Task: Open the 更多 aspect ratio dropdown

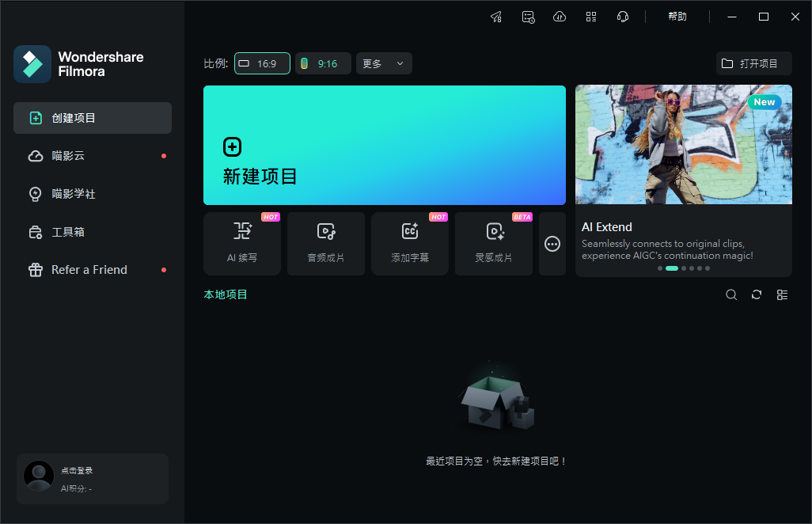Action: coord(383,63)
